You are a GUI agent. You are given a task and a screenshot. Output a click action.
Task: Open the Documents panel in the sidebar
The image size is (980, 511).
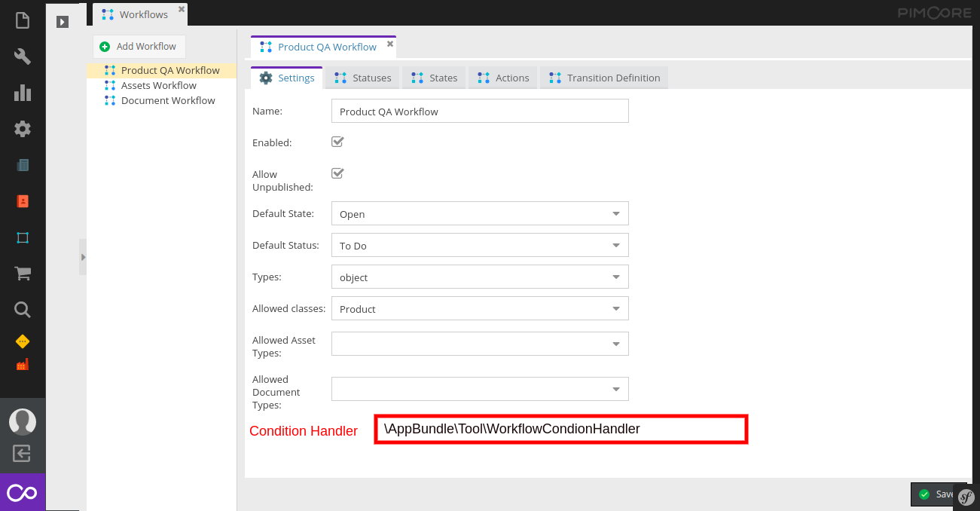(22, 20)
